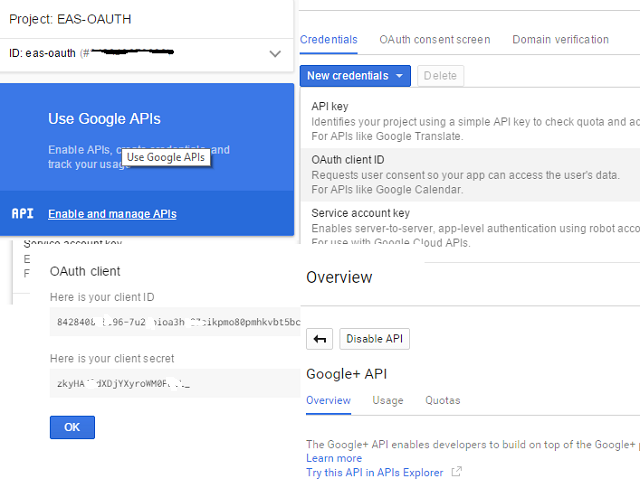Viewport: 640px width, 488px height.
Task: Open Try this API in APIs Explorer
Action: click(374, 472)
